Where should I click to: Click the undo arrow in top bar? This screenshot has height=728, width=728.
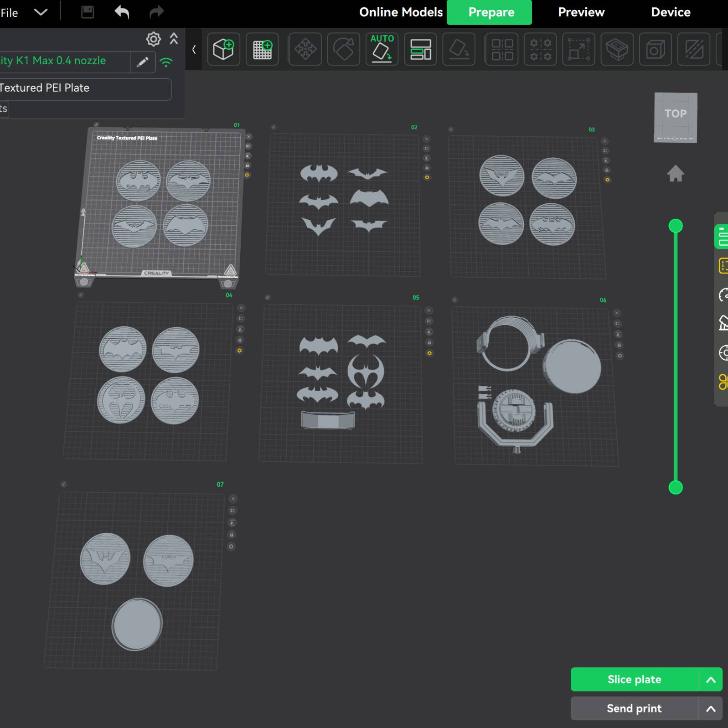tap(122, 12)
